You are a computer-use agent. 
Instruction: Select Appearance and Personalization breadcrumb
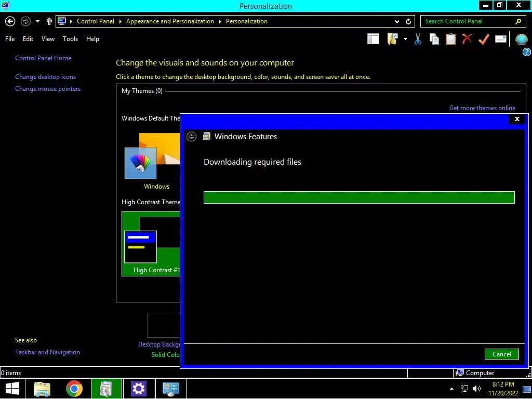point(170,21)
